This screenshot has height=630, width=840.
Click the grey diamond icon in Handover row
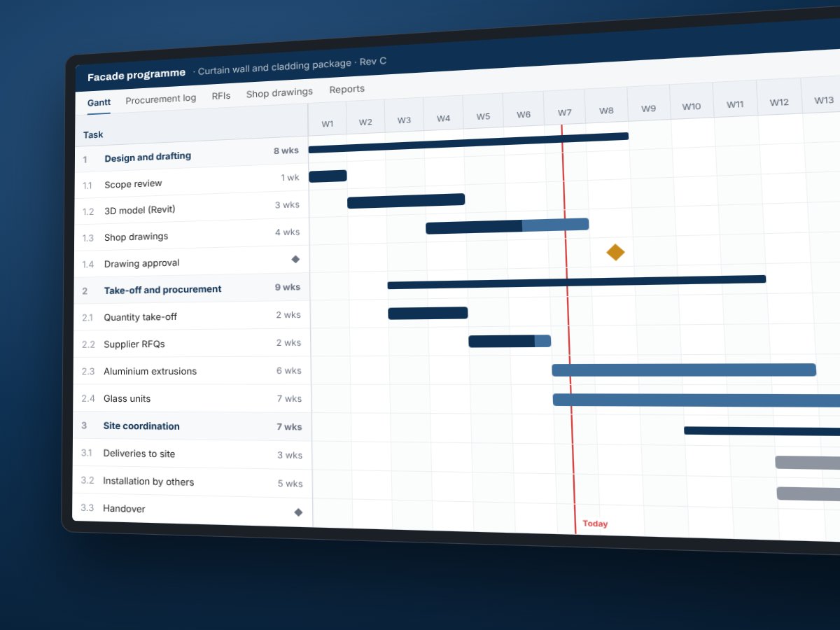coord(298,512)
